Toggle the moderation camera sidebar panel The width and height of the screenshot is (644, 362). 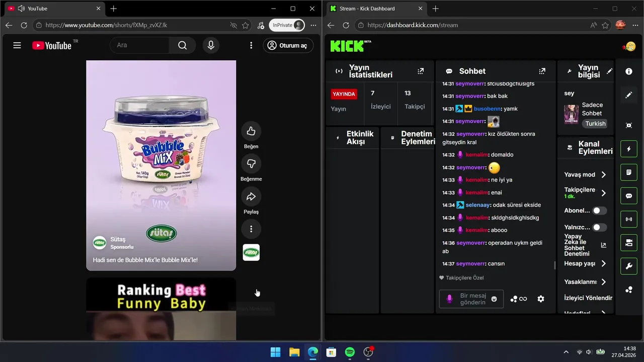coord(629,243)
